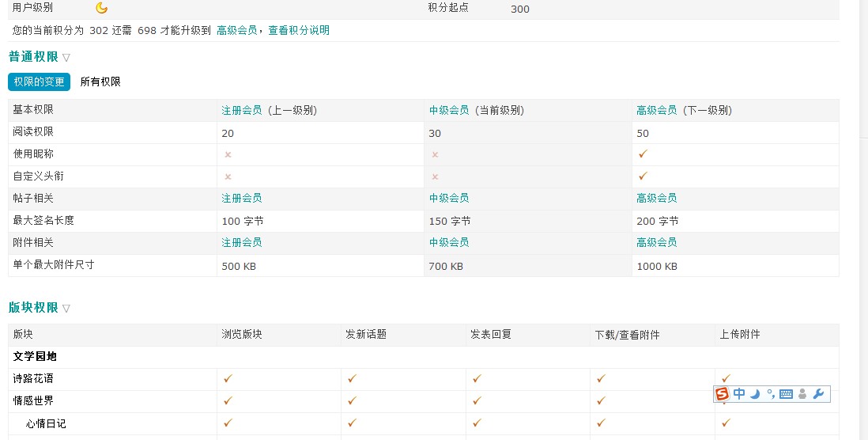The height and width of the screenshot is (440, 868).
Task: Toggle the punctuation mode icon in the IME bar
Action: [769, 393]
